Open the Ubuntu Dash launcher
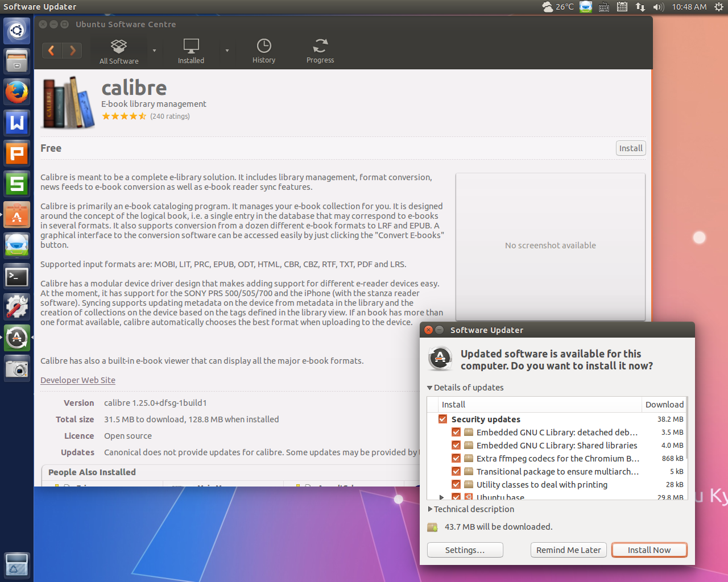The width and height of the screenshot is (728, 582). coord(16,31)
